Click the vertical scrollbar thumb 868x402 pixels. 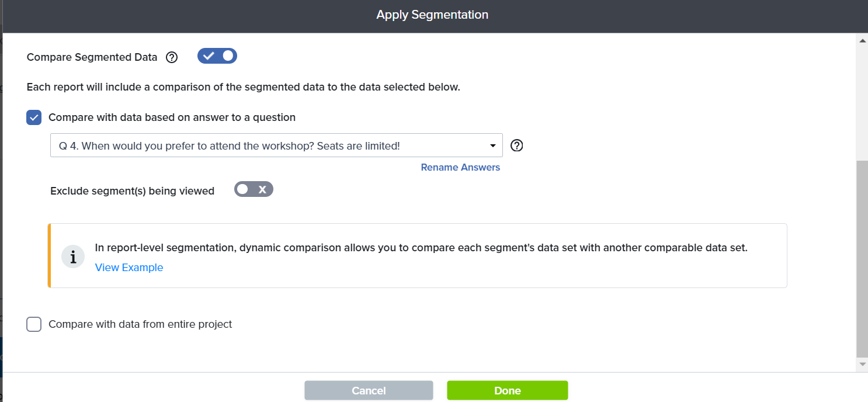pyautogui.click(x=862, y=259)
